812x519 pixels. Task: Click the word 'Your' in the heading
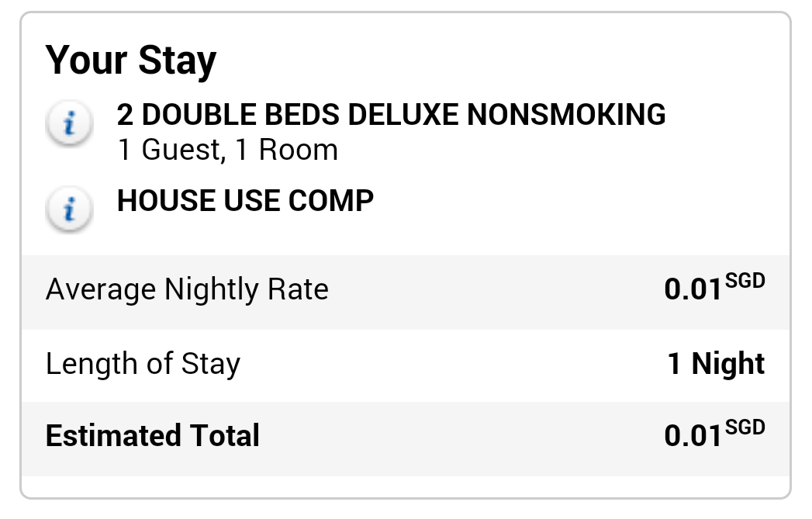click(x=87, y=60)
